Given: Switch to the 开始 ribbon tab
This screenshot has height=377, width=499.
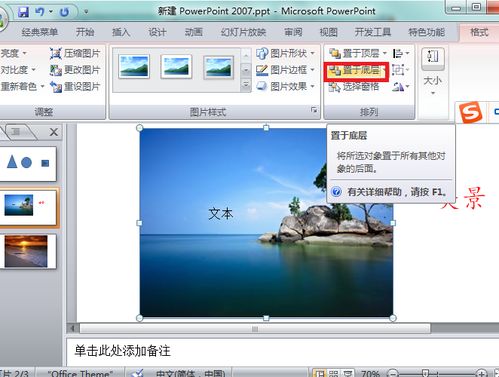Looking at the screenshot, I should tap(85, 32).
